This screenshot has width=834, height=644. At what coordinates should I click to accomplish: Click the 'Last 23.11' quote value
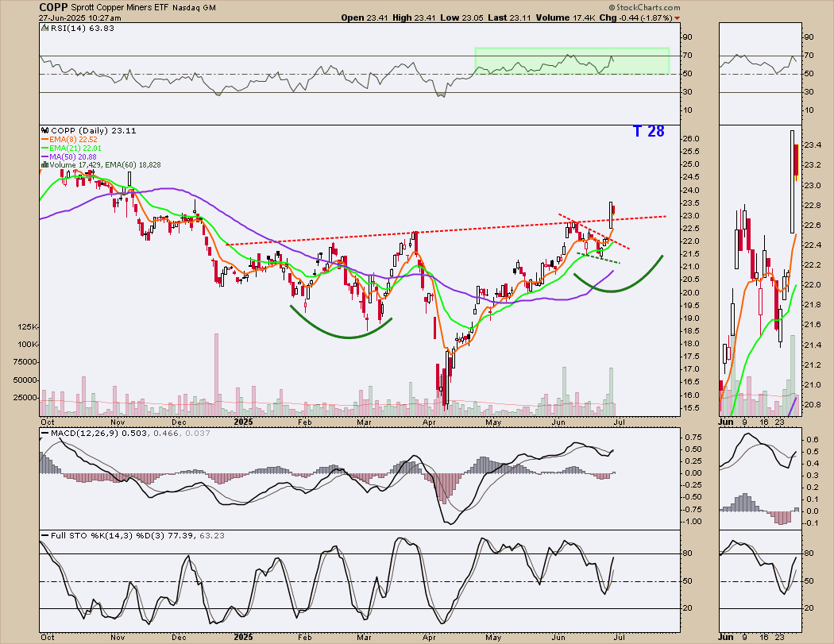click(509, 17)
